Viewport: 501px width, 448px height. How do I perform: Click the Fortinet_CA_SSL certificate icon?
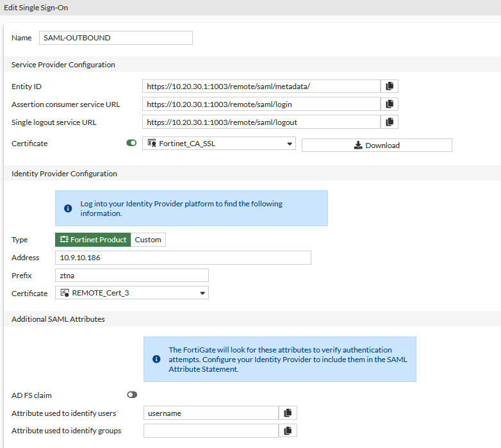pos(152,144)
